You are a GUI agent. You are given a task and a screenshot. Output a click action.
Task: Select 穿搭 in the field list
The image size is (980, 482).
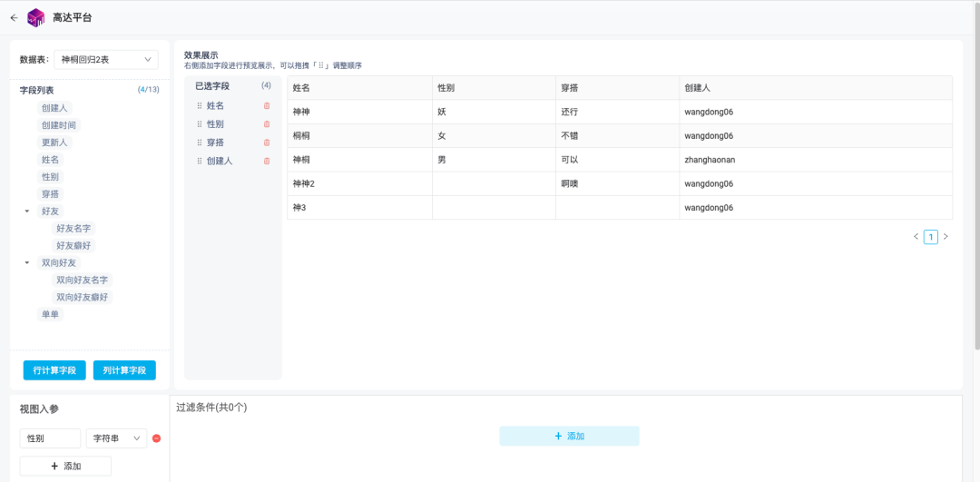click(x=51, y=194)
